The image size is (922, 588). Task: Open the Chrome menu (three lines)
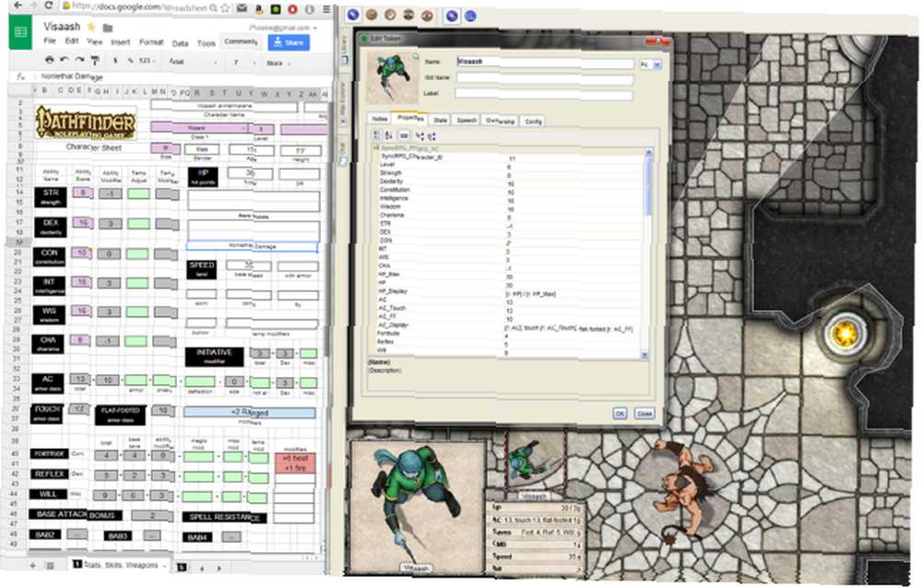326,9
